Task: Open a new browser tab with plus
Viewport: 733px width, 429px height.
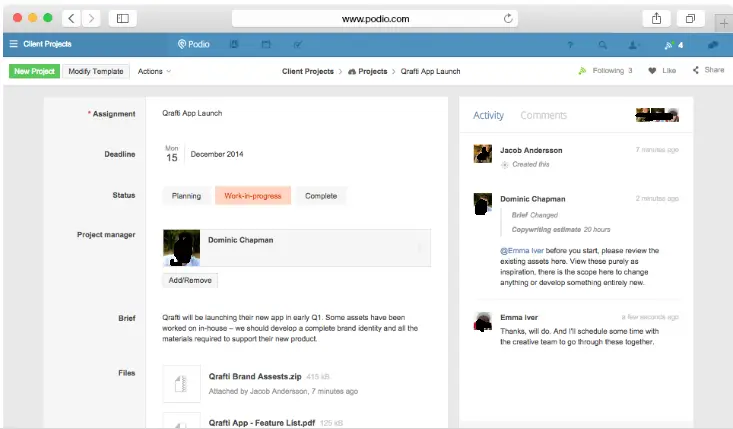Action: (x=724, y=22)
